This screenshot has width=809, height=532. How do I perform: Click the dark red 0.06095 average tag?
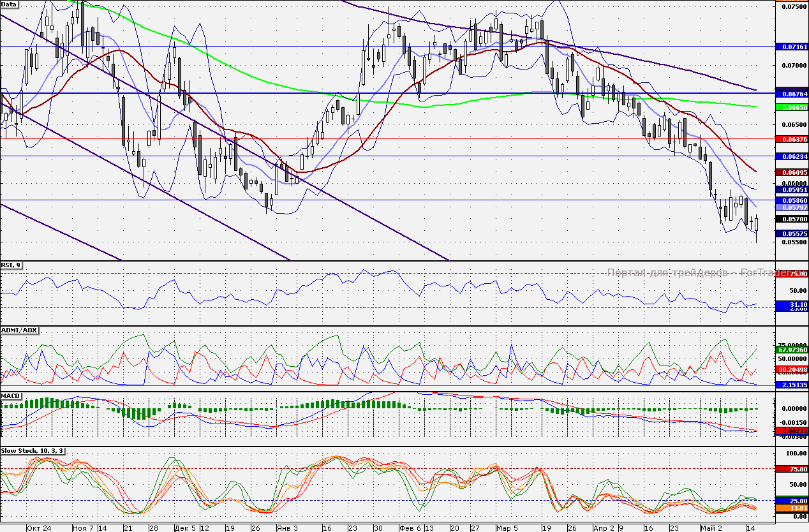click(x=791, y=173)
